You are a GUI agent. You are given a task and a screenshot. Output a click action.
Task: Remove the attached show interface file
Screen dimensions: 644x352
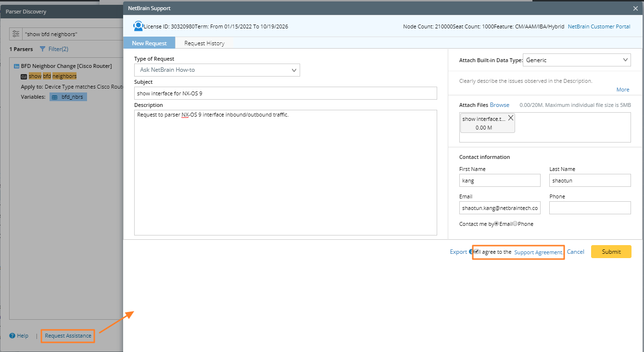510,118
